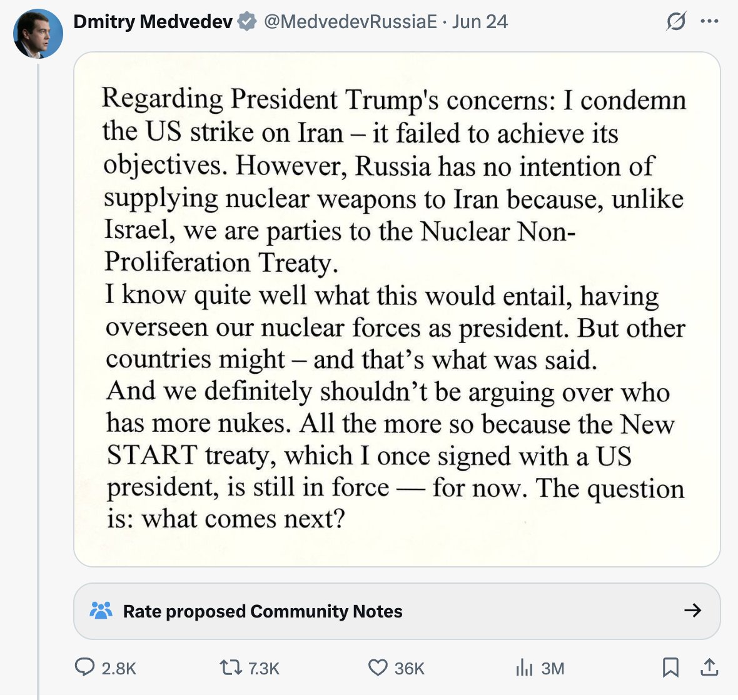Click the 7.3K reposts count
The image size is (738, 700).
[x=264, y=669]
